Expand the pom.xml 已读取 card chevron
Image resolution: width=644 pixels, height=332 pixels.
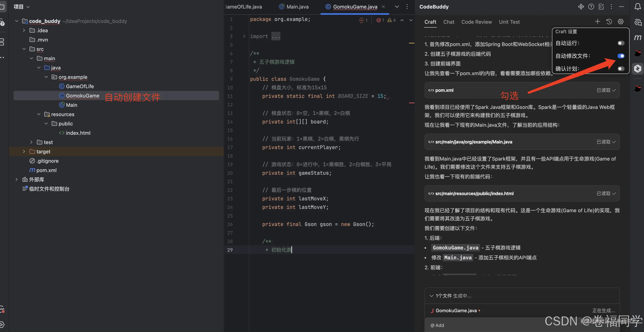[x=614, y=90]
